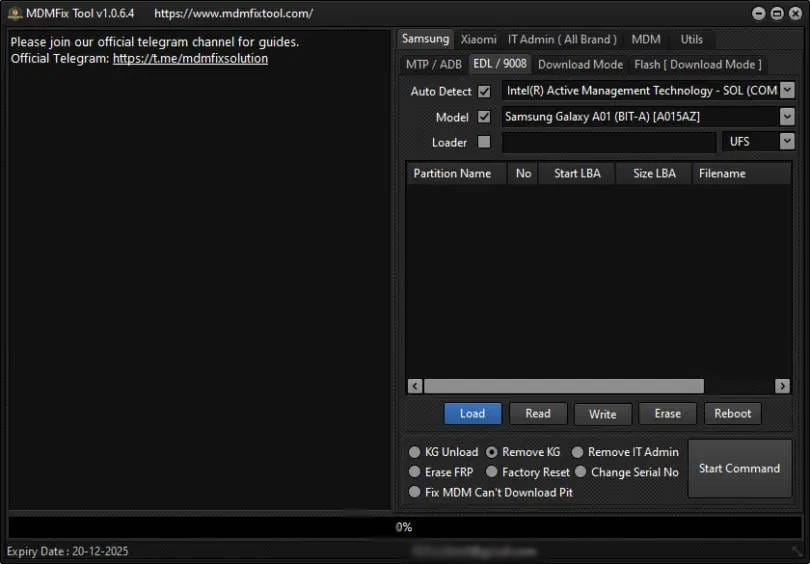Open the Download Mode tab
Viewport: 810px width, 564px height.
[580, 64]
